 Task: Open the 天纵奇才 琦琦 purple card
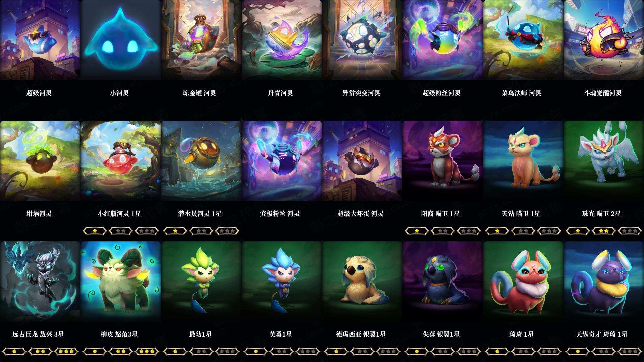tap(604, 282)
